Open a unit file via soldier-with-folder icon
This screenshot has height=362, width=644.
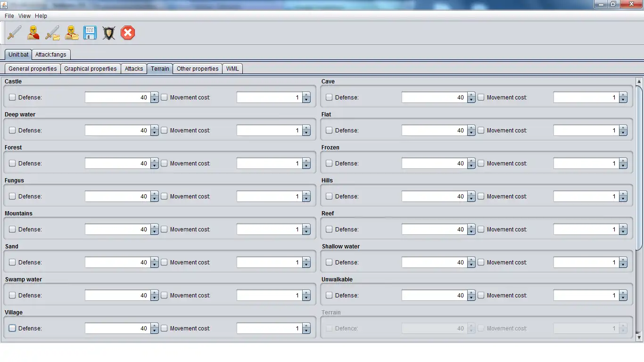71,33
